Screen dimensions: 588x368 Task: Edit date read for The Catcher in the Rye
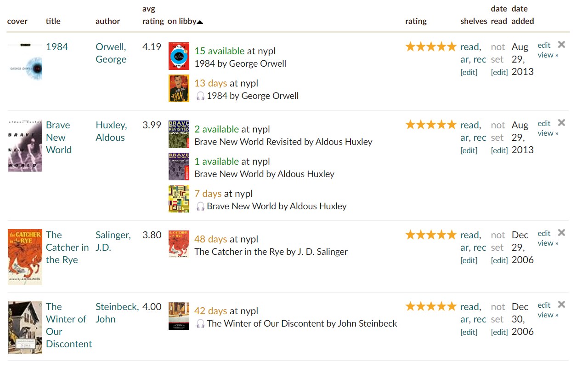click(x=499, y=260)
